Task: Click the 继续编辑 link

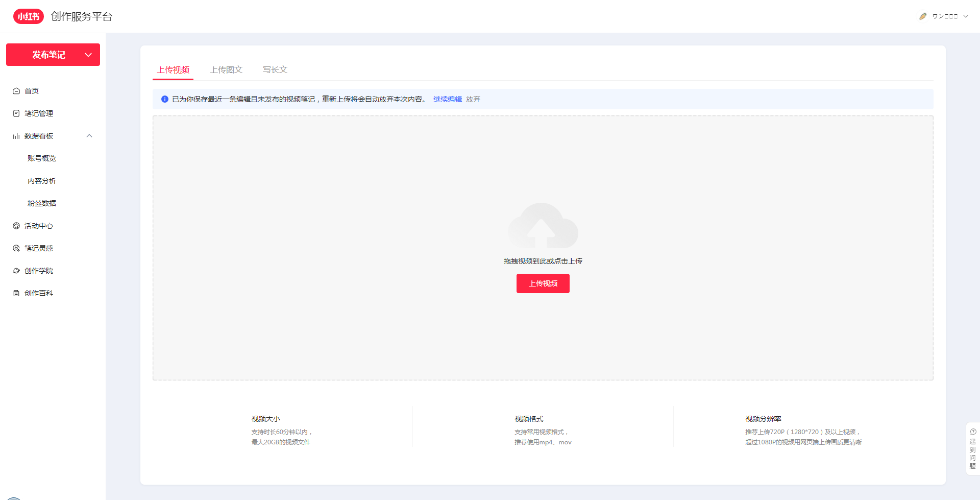Action: tap(447, 99)
